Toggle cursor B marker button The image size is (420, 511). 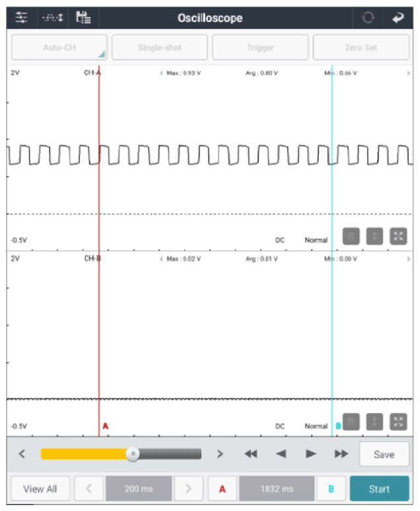coord(331,489)
